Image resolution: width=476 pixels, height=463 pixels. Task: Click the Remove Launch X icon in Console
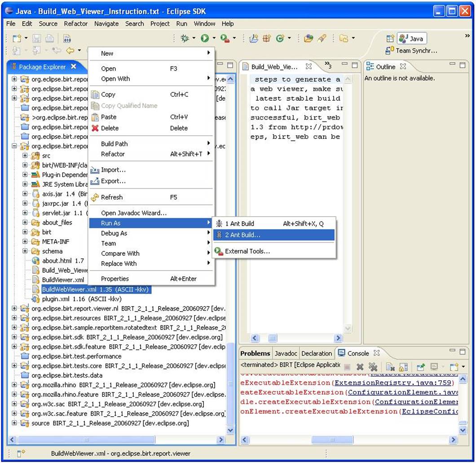click(360, 367)
